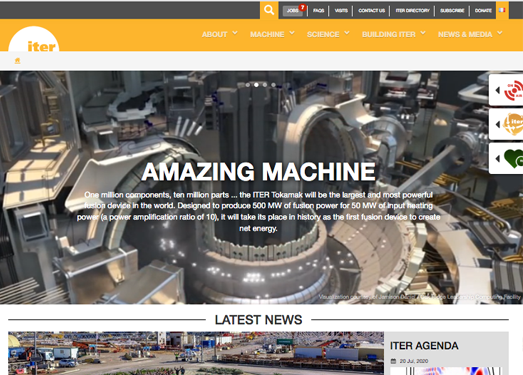
Task: Select the third carousel slide dot
Action: pyautogui.click(x=265, y=85)
